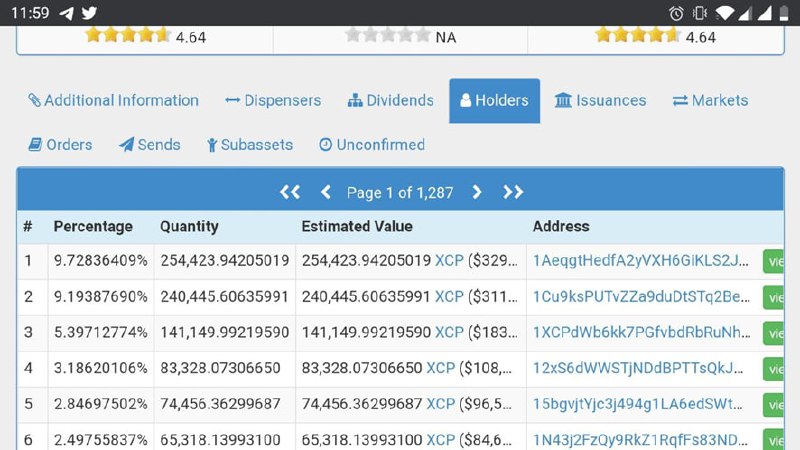The image size is (800, 450).
Task: Open the Issuances tab
Action: 601,101
